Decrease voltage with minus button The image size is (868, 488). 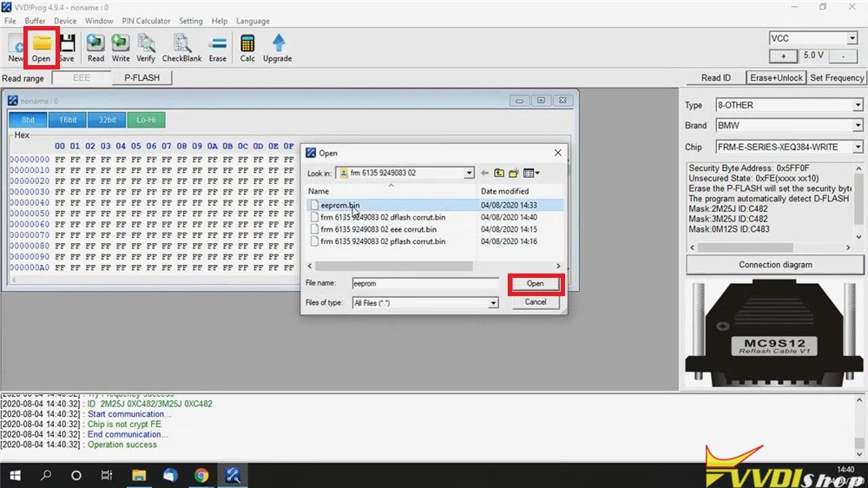pyautogui.click(x=843, y=56)
